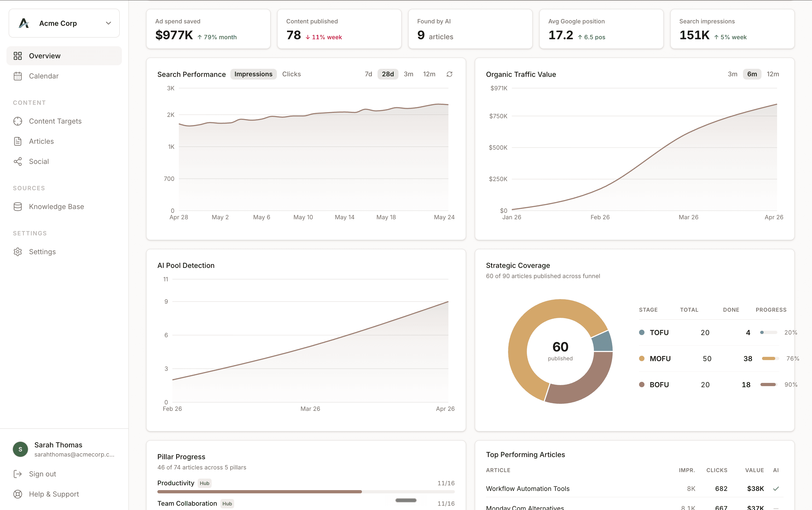Image resolution: width=812 pixels, height=510 pixels.
Task: Navigate to Articles
Action: click(64, 141)
